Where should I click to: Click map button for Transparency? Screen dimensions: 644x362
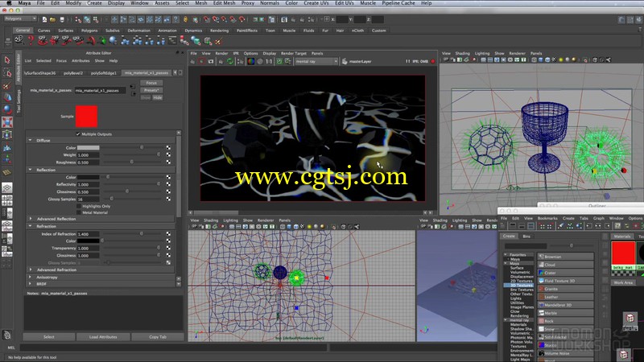click(x=168, y=248)
